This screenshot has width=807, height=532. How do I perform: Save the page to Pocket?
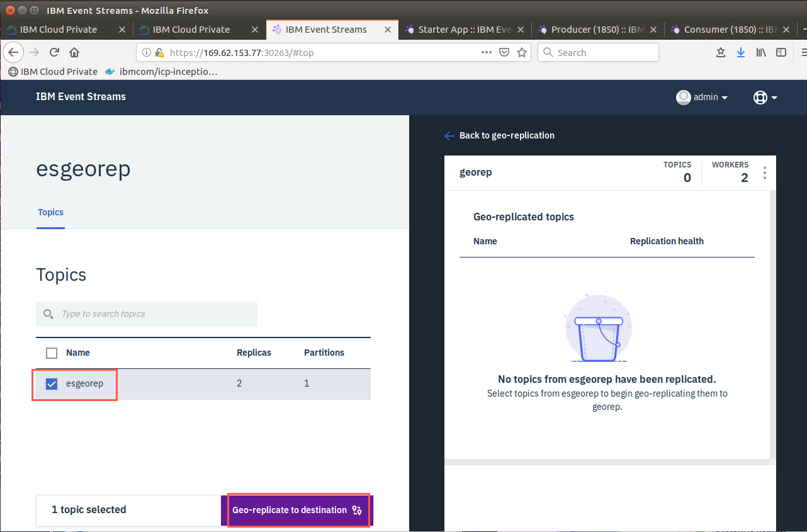[x=504, y=53]
